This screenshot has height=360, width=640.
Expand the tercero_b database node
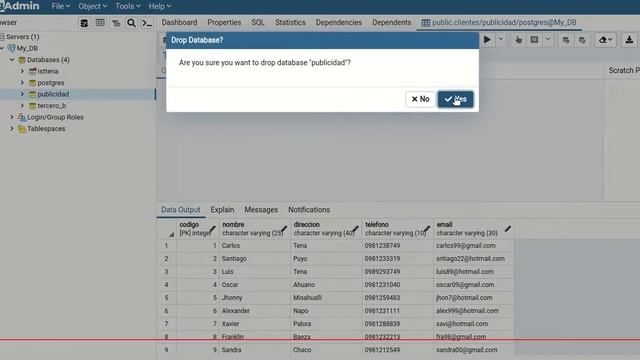[22, 105]
